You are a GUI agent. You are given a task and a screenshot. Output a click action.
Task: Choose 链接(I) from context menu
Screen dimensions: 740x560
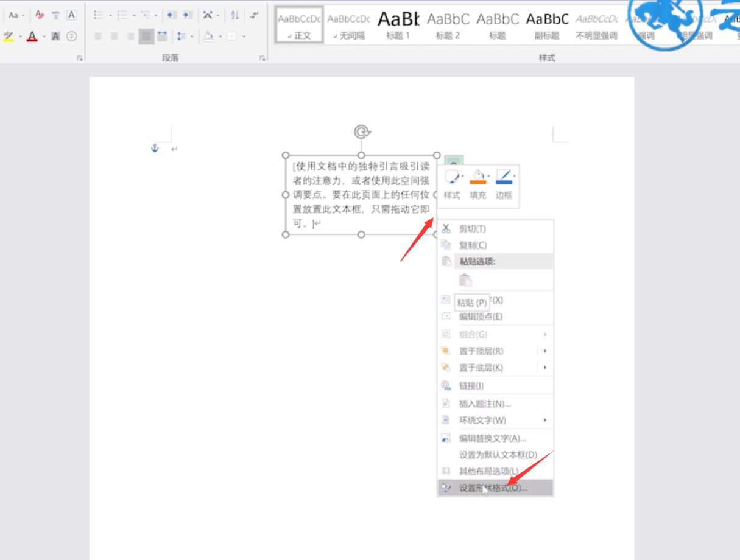coord(495,386)
